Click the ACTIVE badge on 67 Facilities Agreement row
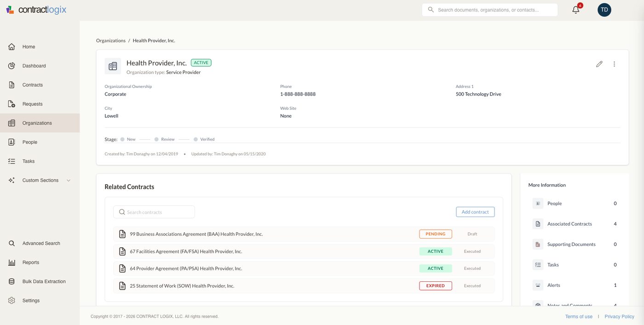 [436, 251]
